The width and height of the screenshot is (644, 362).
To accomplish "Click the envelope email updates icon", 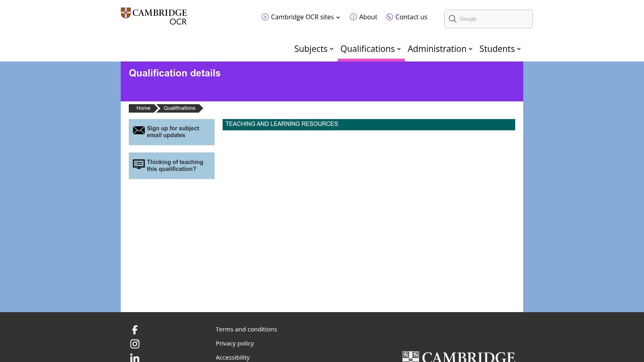I will (139, 130).
